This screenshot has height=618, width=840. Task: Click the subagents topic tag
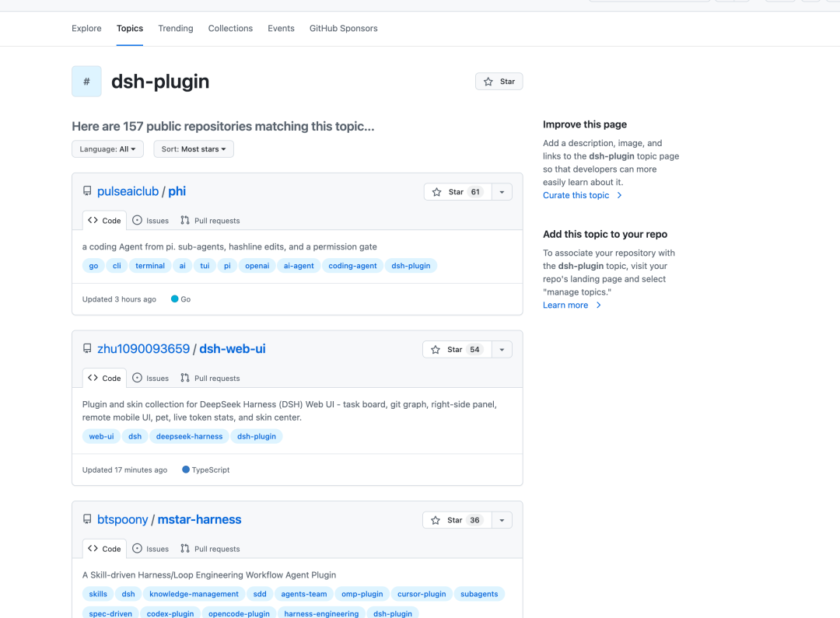point(479,594)
